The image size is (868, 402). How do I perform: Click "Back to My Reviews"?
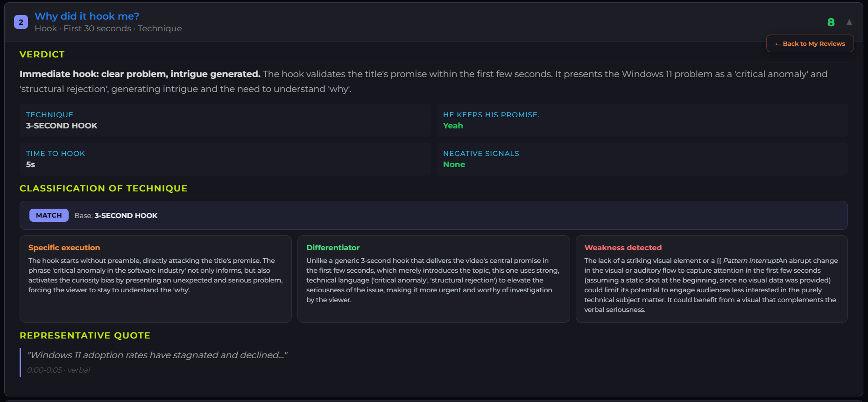coord(810,43)
